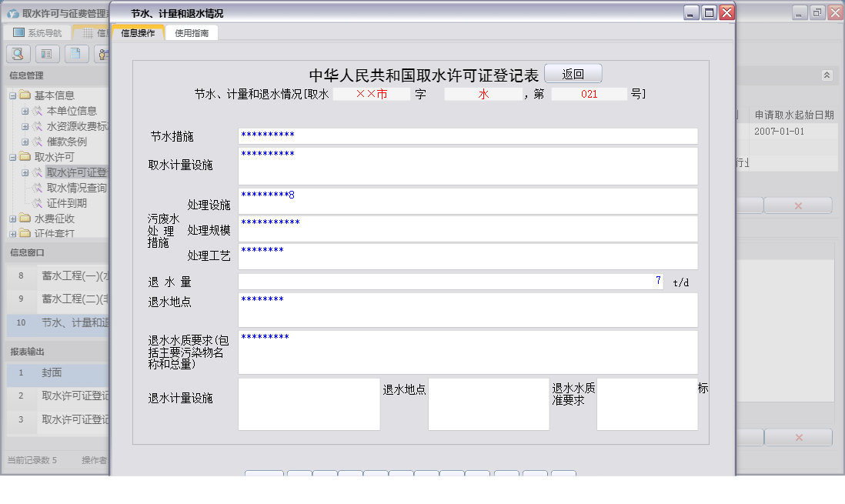
Task: Click the 取水许可 folder icon
Action: (25, 157)
